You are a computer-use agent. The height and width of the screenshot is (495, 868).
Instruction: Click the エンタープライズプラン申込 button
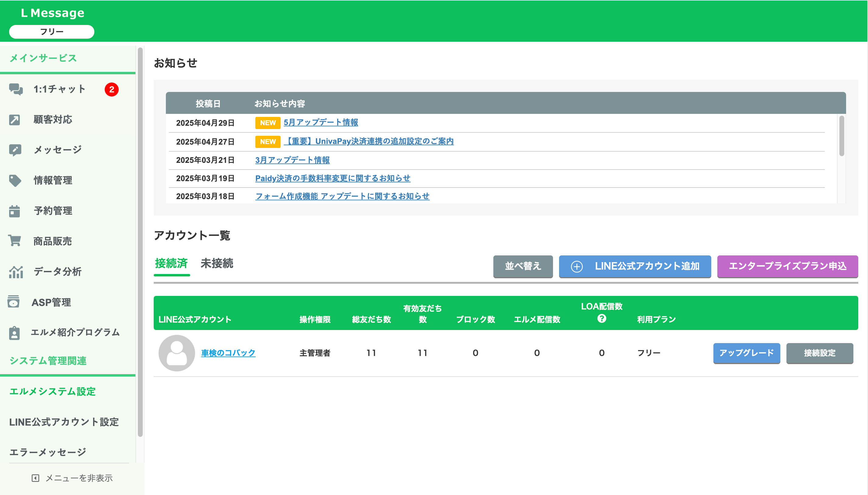(787, 266)
